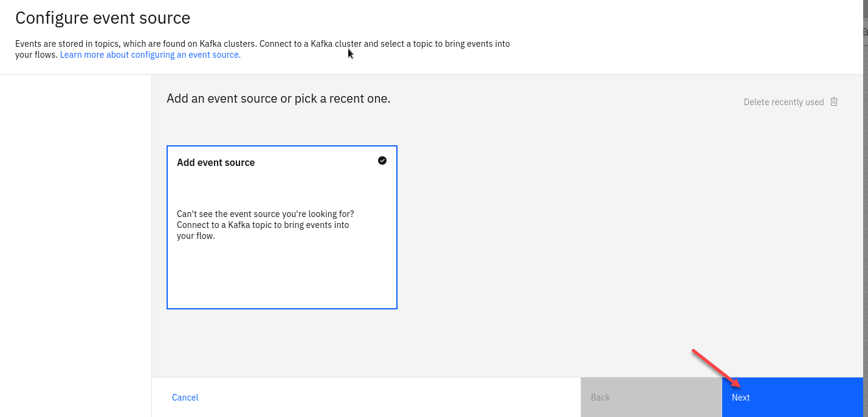Click empty footer area between Cancel and Back
The image size is (868, 417).
pyautogui.click(x=389, y=398)
